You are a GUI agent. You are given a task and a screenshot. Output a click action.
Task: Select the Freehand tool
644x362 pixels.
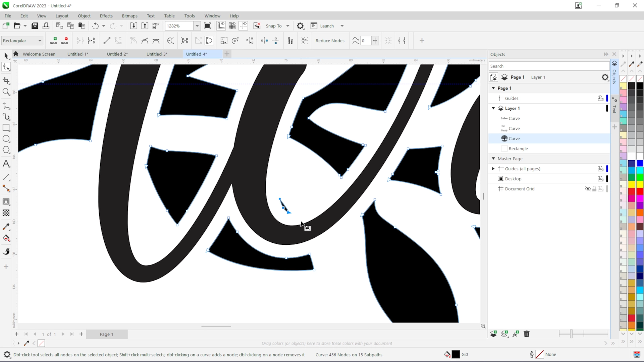(x=6, y=106)
